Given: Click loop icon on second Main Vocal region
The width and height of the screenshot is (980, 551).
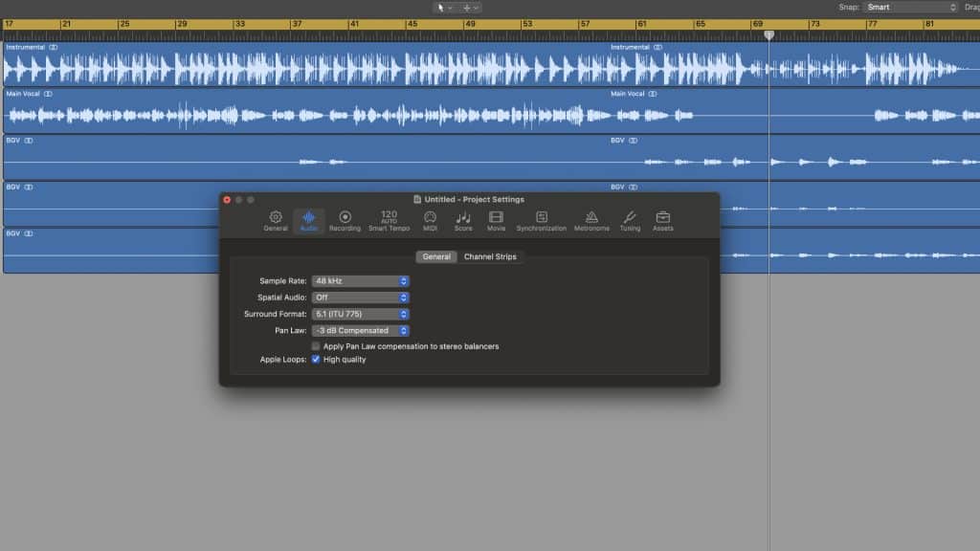Looking at the screenshot, I should point(653,94).
